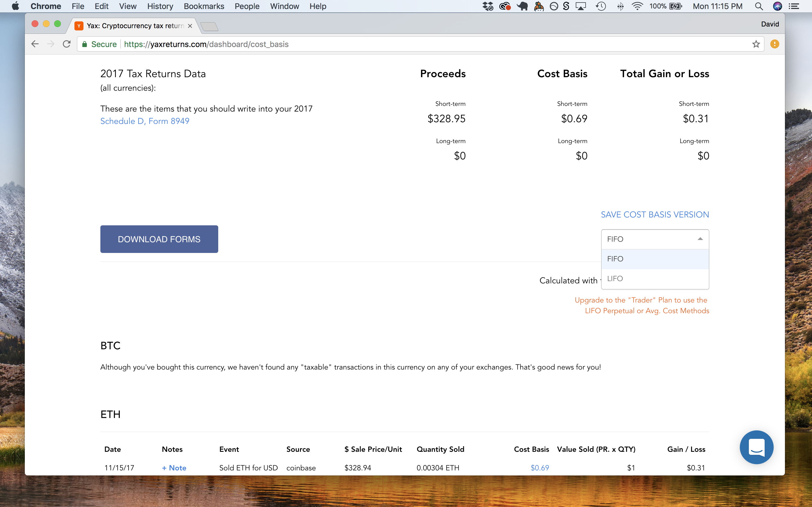The height and width of the screenshot is (507, 812).
Task: Click the bookmark star icon in address bar
Action: [756, 44]
